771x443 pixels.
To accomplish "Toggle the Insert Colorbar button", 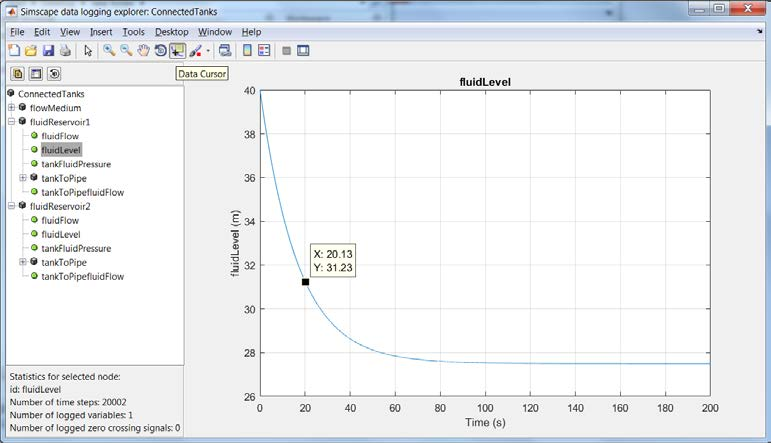I will point(248,50).
